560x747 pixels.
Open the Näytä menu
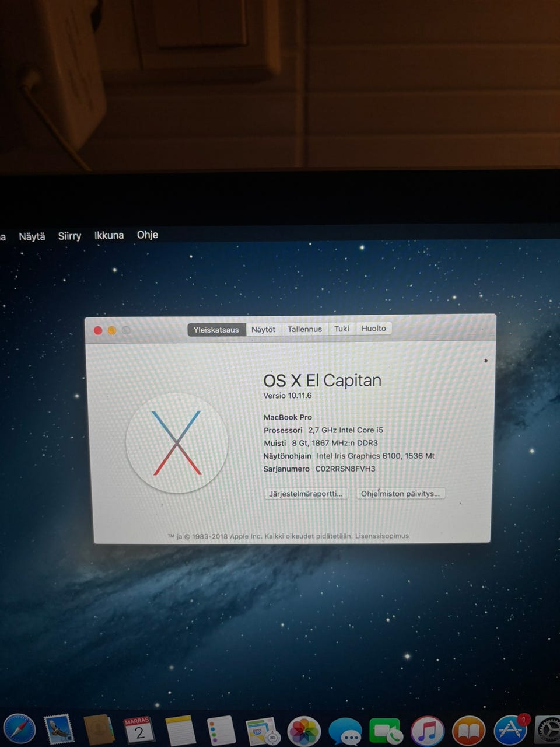(x=32, y=236)
